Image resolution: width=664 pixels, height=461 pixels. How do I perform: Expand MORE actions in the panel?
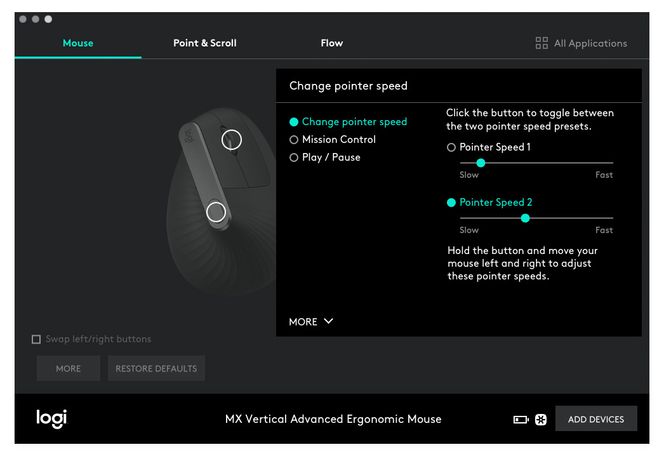(x=311, y=322)
